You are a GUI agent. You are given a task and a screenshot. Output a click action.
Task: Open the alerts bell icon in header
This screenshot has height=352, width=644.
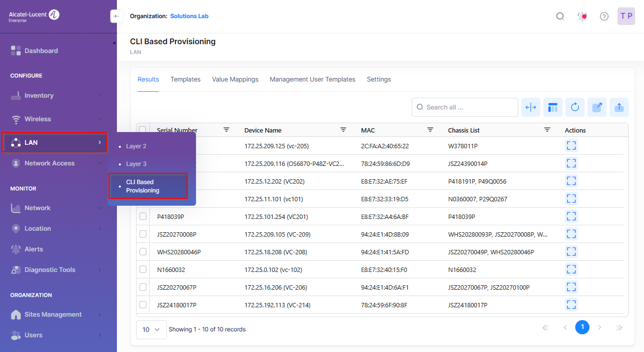582,16
